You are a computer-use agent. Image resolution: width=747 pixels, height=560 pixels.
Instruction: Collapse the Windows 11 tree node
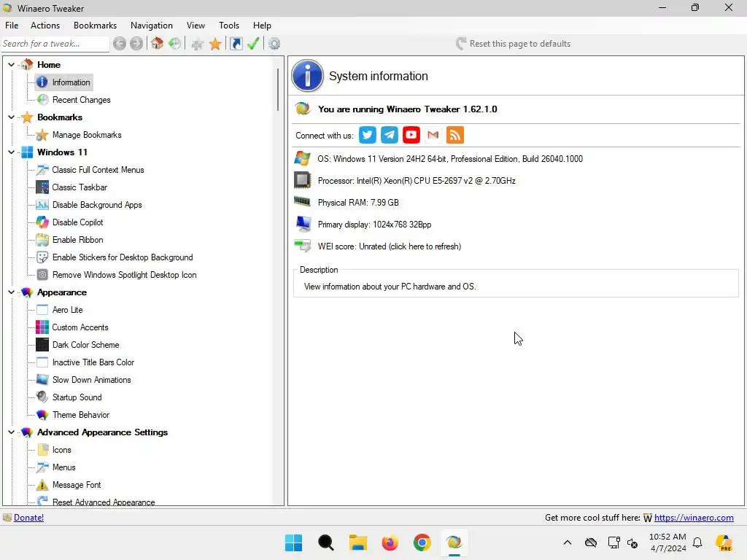pos(12,152)
